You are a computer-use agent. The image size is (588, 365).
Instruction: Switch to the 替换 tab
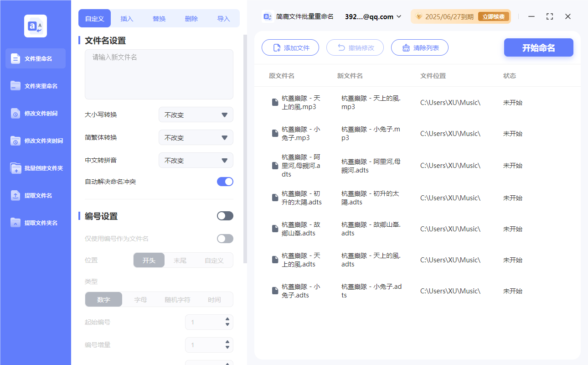click(159, 18)
